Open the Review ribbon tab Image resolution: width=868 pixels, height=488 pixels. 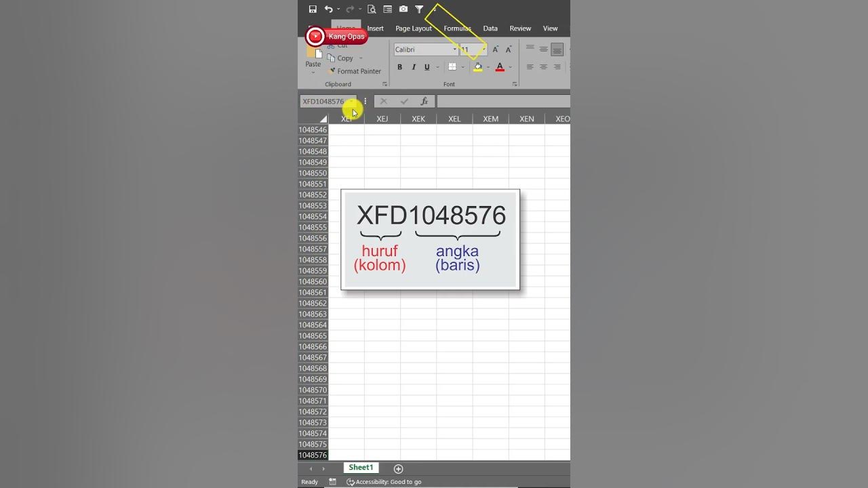click(x=520, y=28)
